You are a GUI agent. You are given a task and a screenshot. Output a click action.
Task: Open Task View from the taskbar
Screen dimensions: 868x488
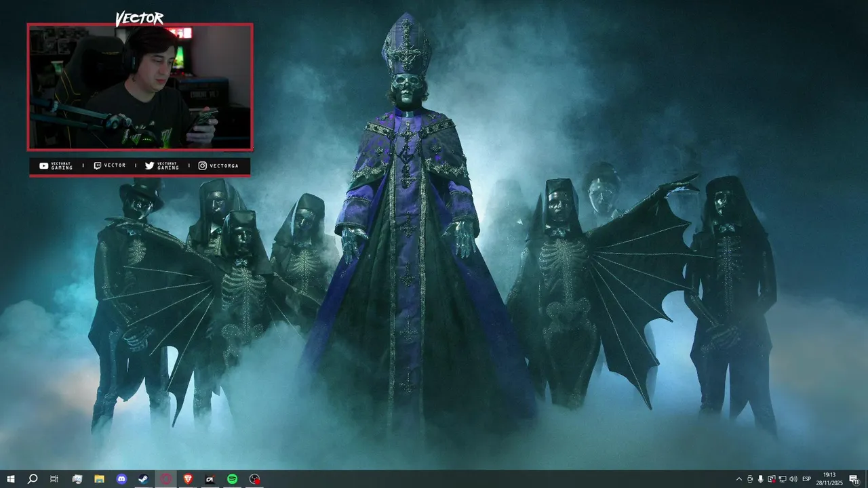tap(54, 479)
